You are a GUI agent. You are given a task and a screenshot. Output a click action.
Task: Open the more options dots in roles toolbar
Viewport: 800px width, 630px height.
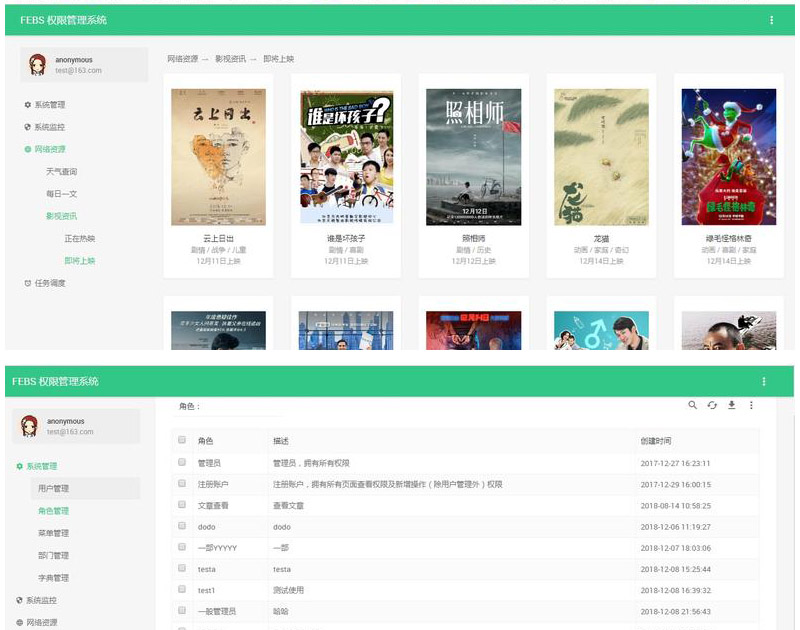751,405
